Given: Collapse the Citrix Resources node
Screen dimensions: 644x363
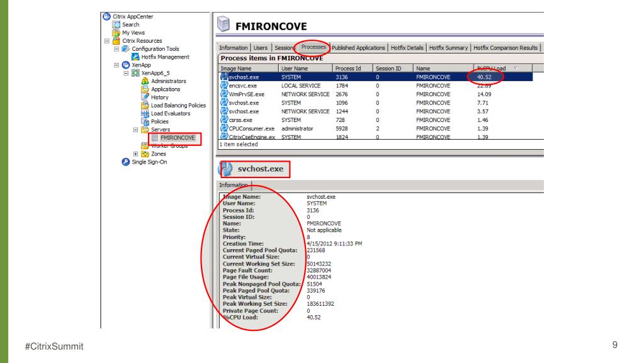Looking at the screenshot, I should click(107, 41).
